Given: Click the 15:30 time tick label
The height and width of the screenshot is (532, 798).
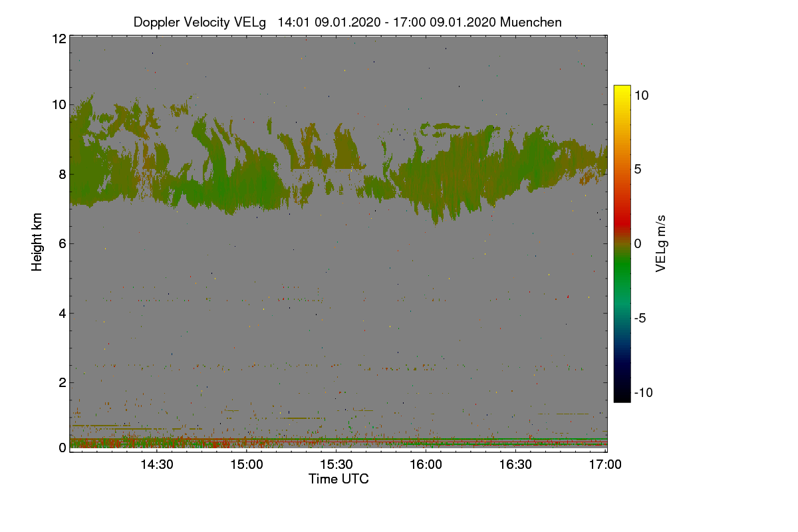Looking at the screenshot, I should click(335, 464).
